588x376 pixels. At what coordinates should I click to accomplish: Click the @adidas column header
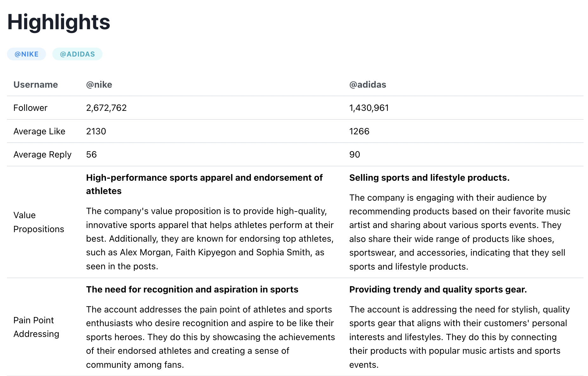368,84
